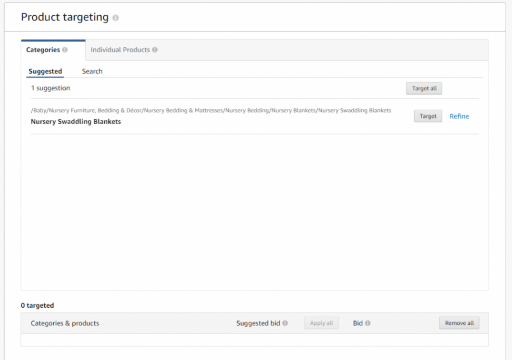Click Nursery Swaddling Blankets category name
The height and width of the screenshot is (360, 512).
tap(76, 122)
